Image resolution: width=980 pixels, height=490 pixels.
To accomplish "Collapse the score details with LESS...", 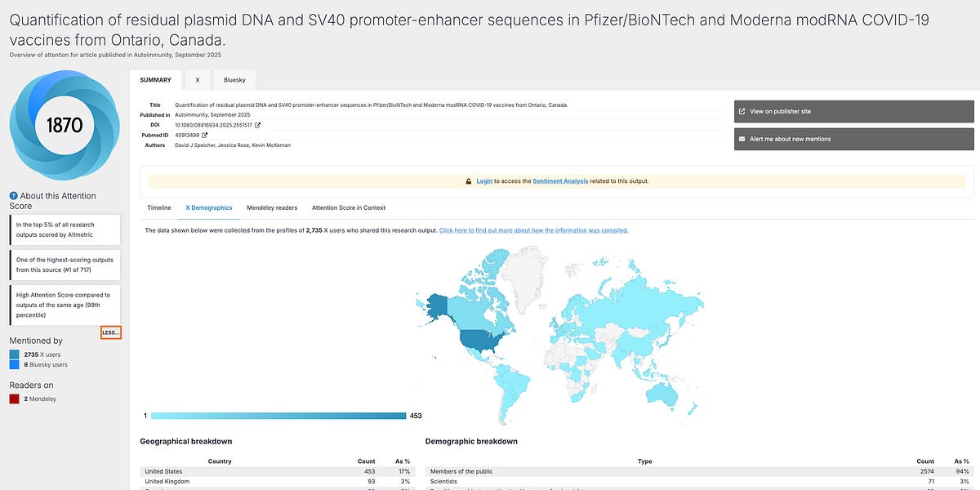I will click(x=110, y=332).
